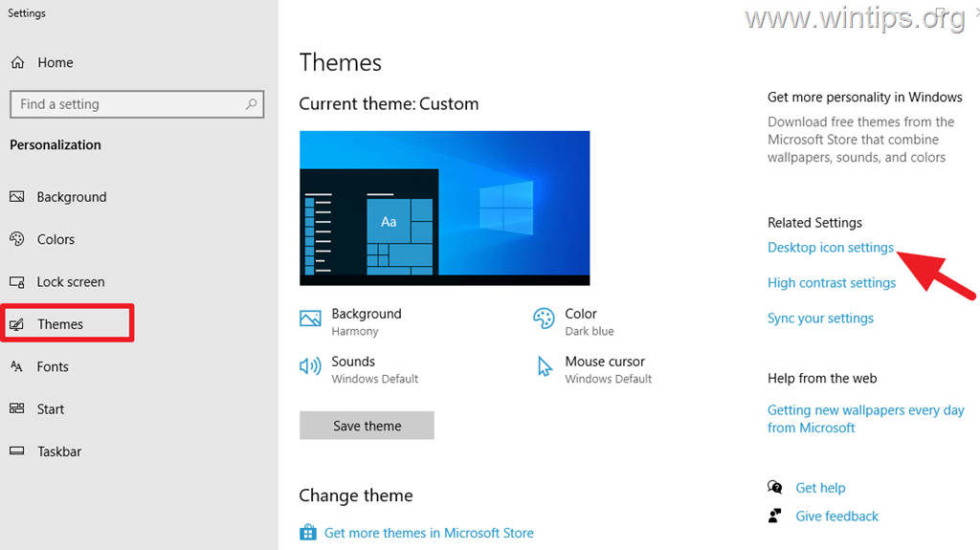Open the Background Harmony theme option
Viewport: 980px width, 550px height.
[x=350, y=321]
